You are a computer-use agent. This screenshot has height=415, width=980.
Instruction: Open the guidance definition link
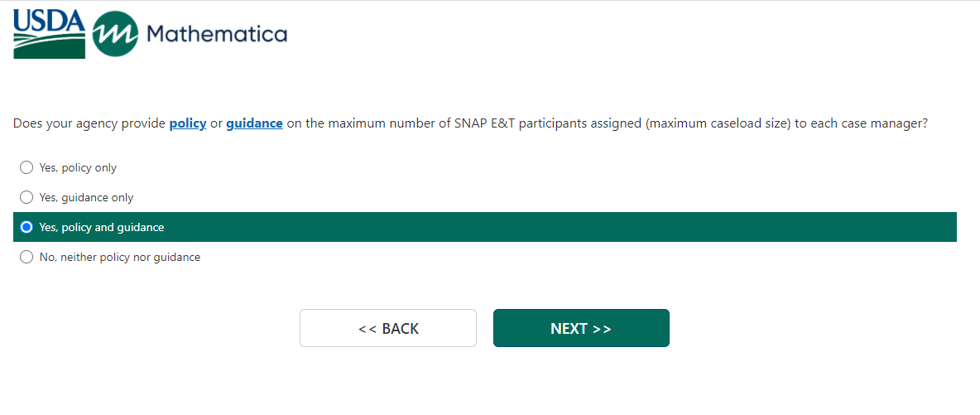point(254,123)
